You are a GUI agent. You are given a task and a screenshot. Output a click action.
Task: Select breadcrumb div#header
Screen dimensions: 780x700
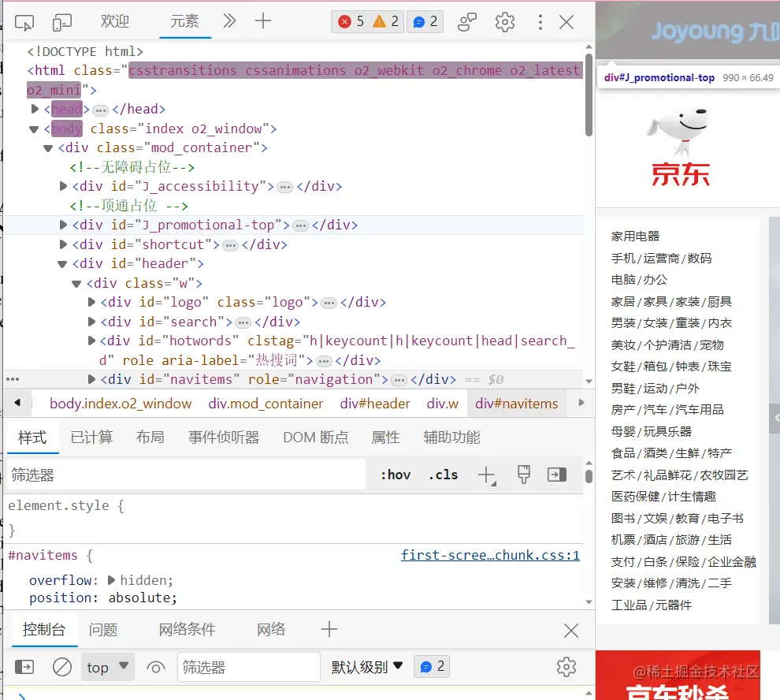[x=375, y=404]
